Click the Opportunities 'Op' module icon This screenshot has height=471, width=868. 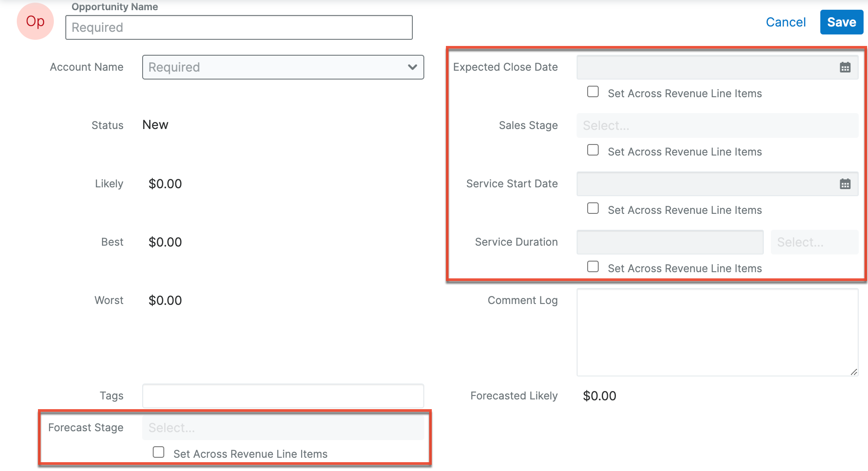coord(35,21)
